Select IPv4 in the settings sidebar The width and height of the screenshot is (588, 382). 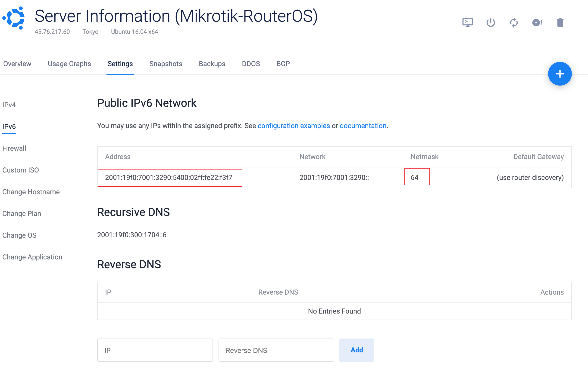click(x=9, y=105)
